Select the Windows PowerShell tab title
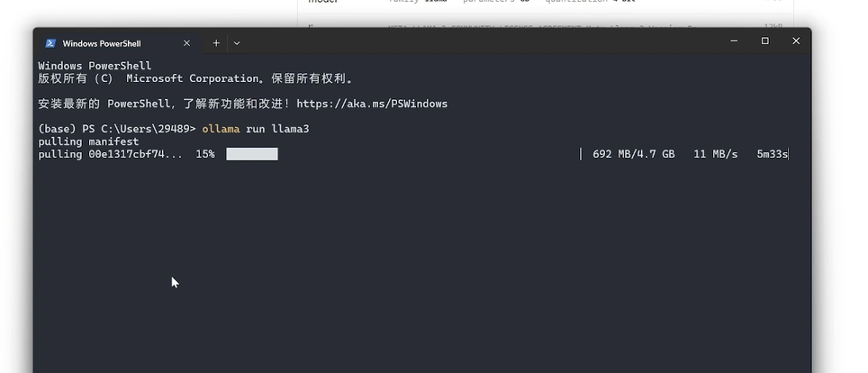The width and height of the screenshot is (868, 373). 102,43
